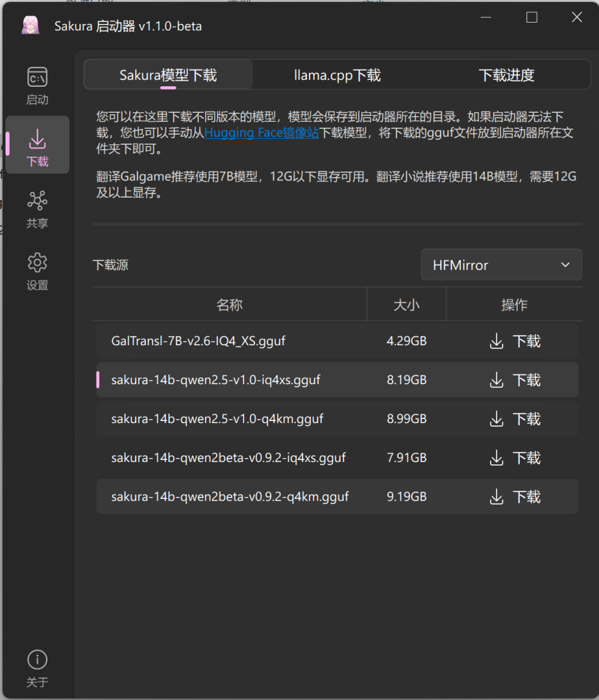Click the 8.99GB size cell
Viewport: 599px width, 700px height.
[406, 419]
